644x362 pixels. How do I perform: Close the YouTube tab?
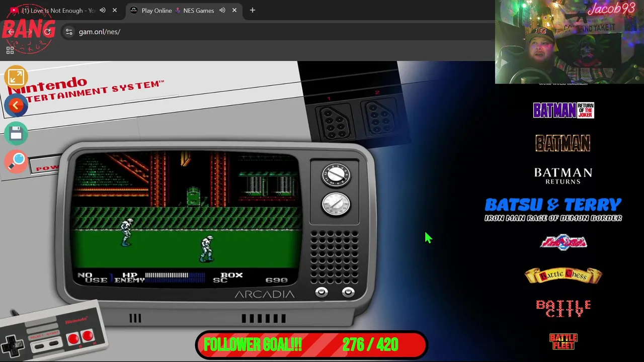coord(115,10)
